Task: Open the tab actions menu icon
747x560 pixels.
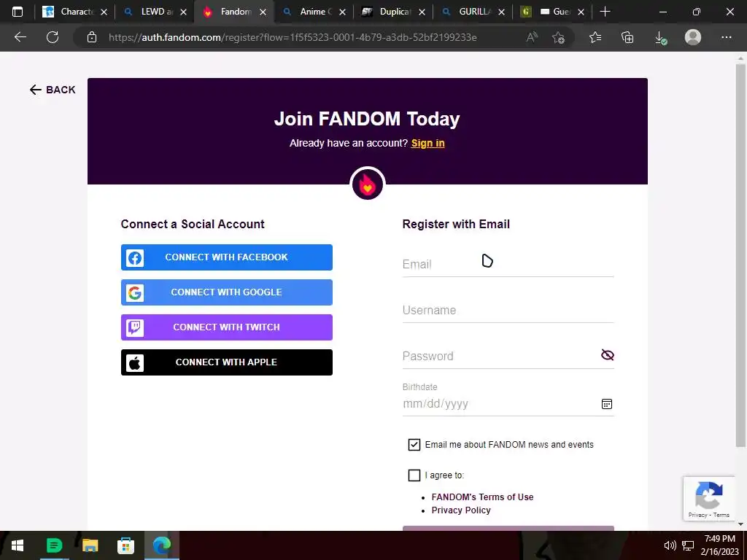Action: point(18,12)
